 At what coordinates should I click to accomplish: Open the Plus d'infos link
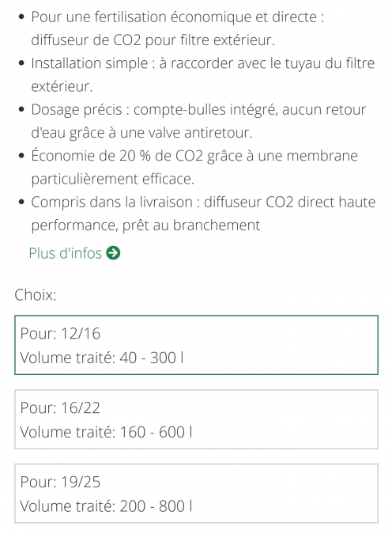[x=74, y=253]
